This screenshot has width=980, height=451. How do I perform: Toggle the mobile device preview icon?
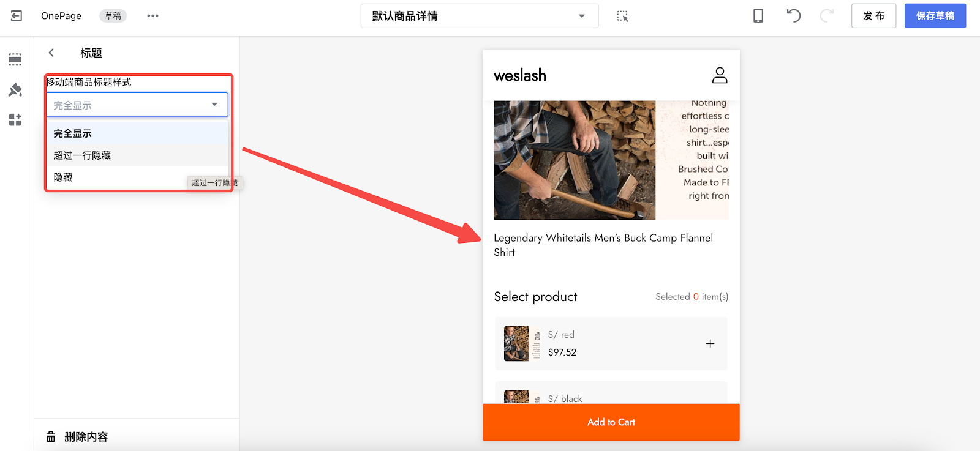coord(758,16)
